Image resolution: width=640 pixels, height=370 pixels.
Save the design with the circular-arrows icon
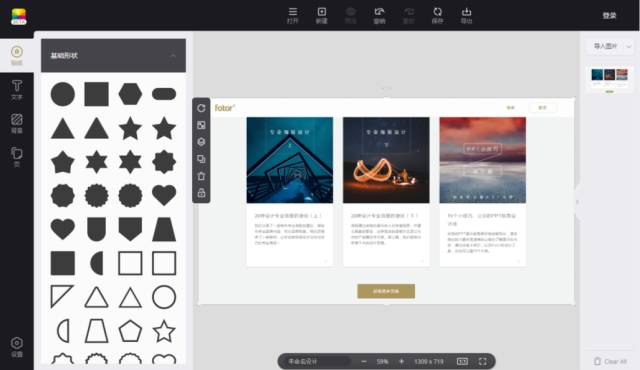coord(438,16)
